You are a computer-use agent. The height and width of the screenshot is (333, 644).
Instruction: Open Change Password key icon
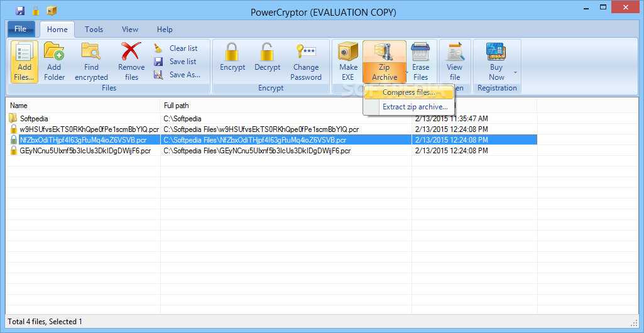tap(306, 52)
